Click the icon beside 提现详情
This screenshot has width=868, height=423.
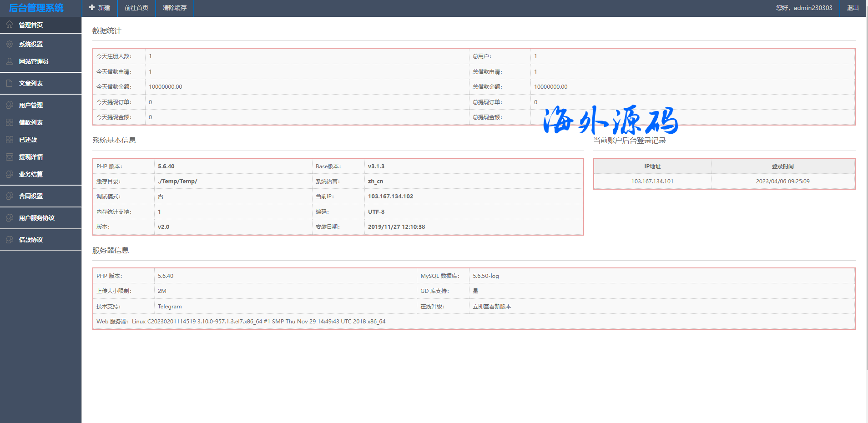tap(10, 157)
